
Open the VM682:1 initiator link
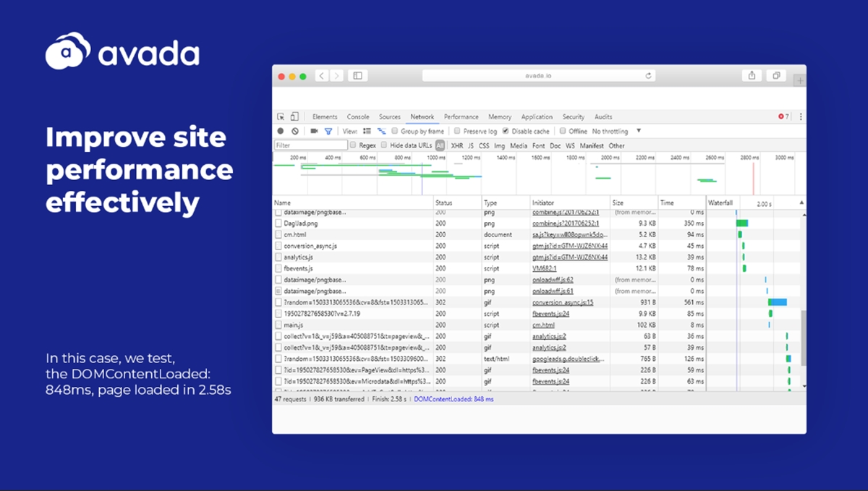545,269
